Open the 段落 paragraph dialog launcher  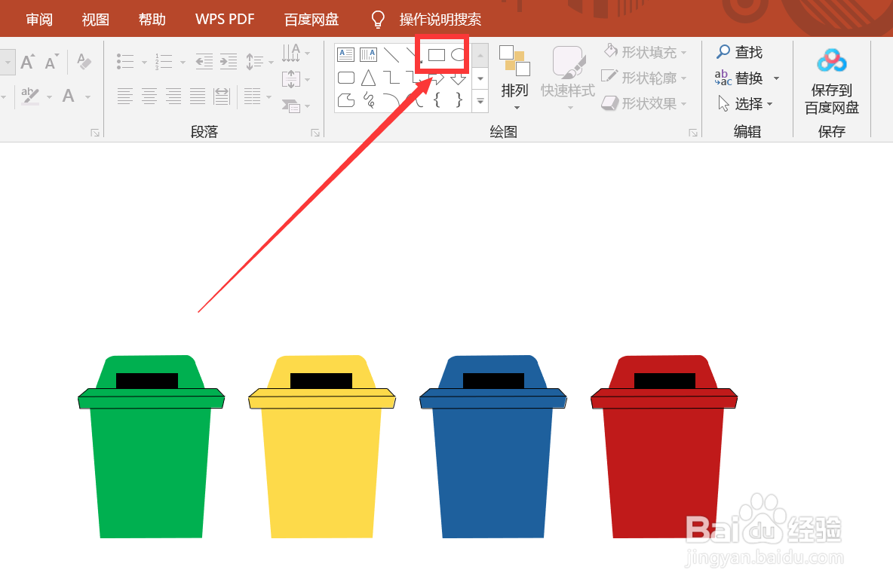click(x=315, y=133)
